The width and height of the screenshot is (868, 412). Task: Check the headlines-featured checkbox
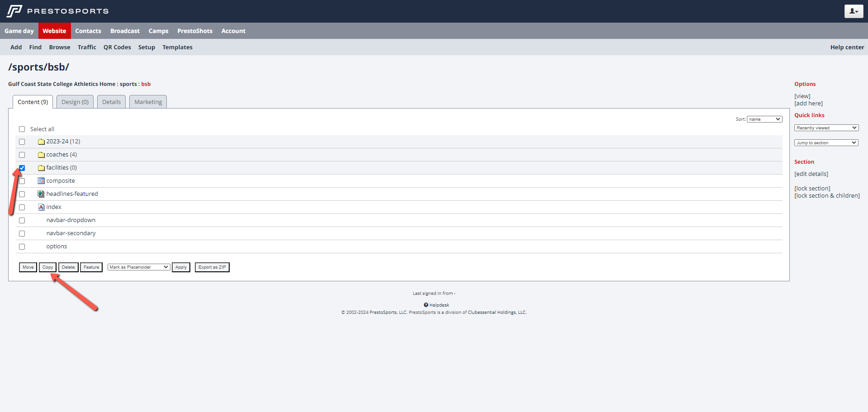pos(22,194)
